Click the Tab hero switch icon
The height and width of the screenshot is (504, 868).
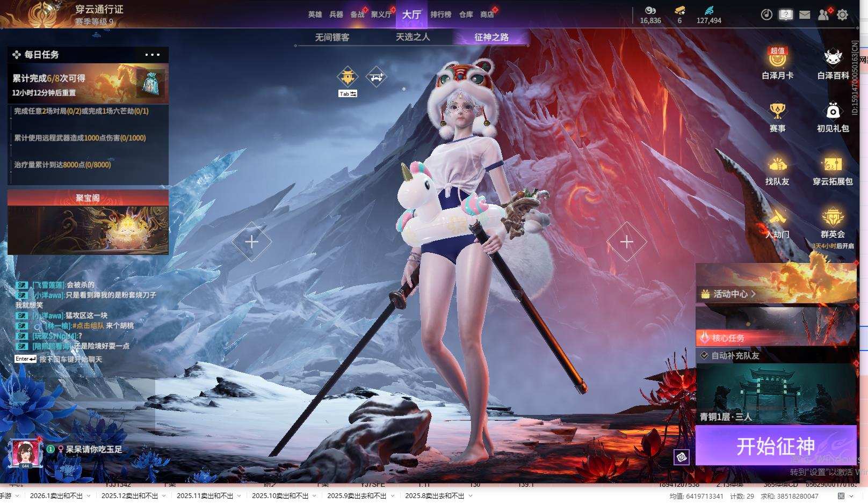(348, 77)
